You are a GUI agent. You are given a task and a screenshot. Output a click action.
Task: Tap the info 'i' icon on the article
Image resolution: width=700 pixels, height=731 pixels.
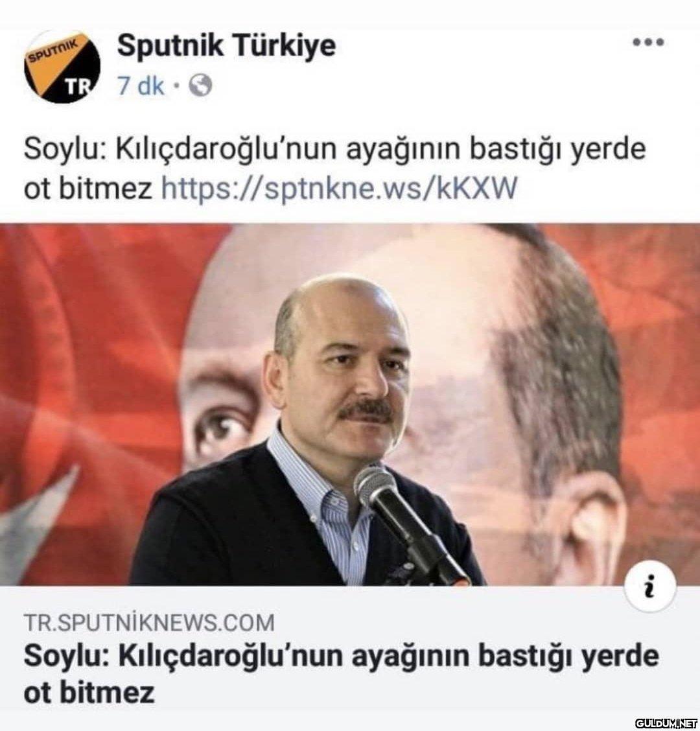(x=651, y=588)
